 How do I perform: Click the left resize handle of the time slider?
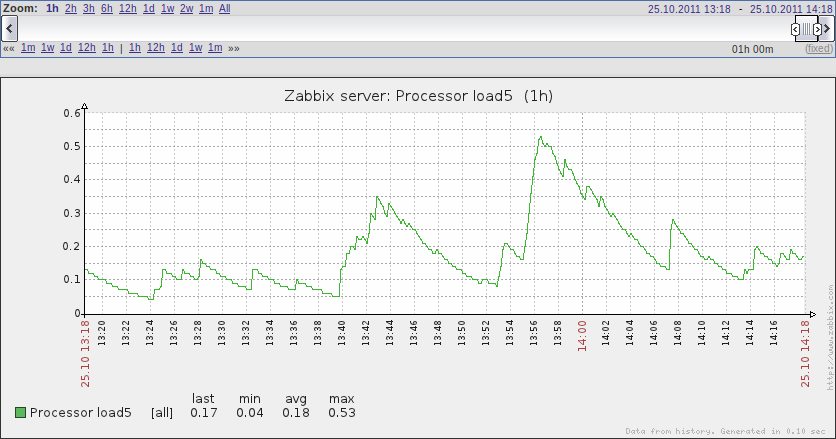tap(795, 29)
